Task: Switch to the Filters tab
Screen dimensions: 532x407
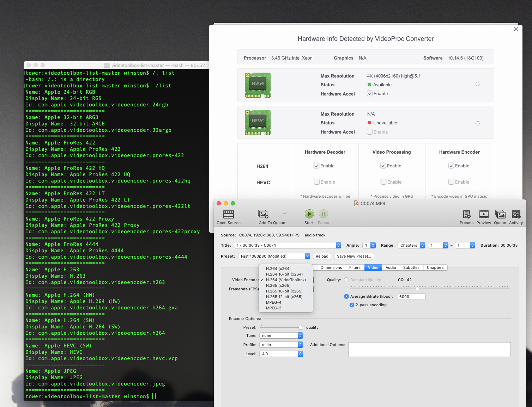Action: click(x=355, y=267)
